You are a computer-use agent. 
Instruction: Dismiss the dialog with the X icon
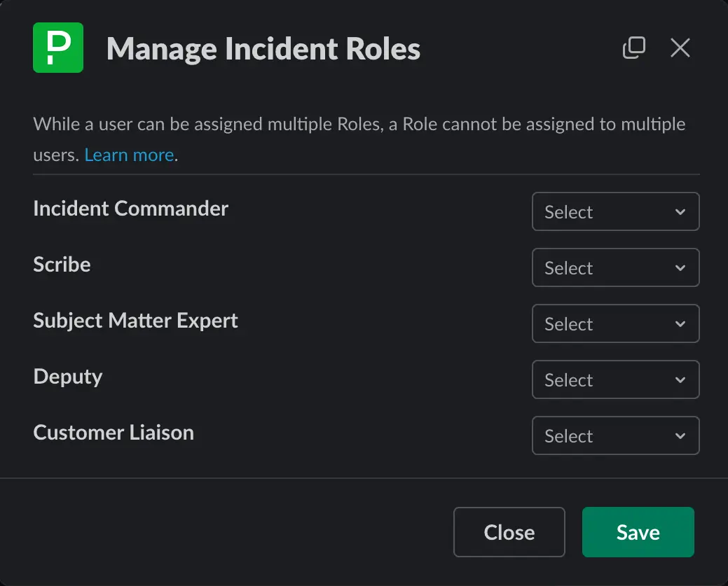(x=680, y=48)
